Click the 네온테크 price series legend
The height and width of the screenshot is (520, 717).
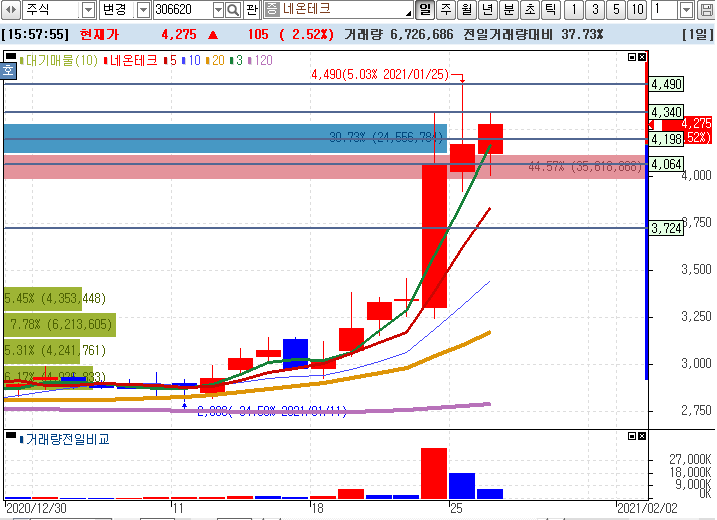[133, 60]
